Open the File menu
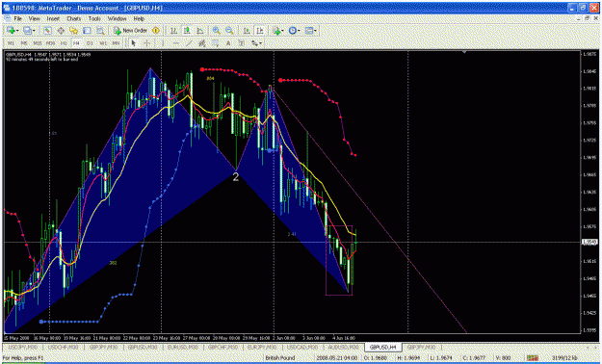602x364 pixels. [17, 18]
